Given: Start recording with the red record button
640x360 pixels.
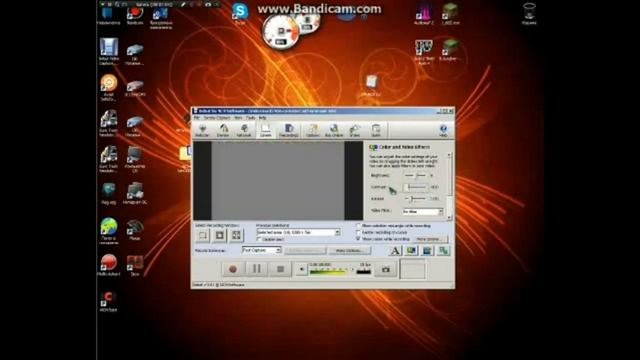Looking at the screenshot, I should pos(233,269).
